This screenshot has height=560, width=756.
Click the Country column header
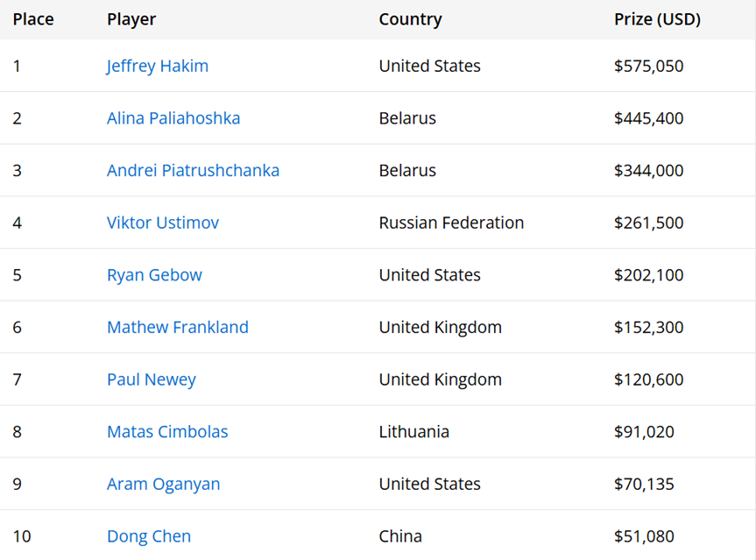tap(410, 19)
